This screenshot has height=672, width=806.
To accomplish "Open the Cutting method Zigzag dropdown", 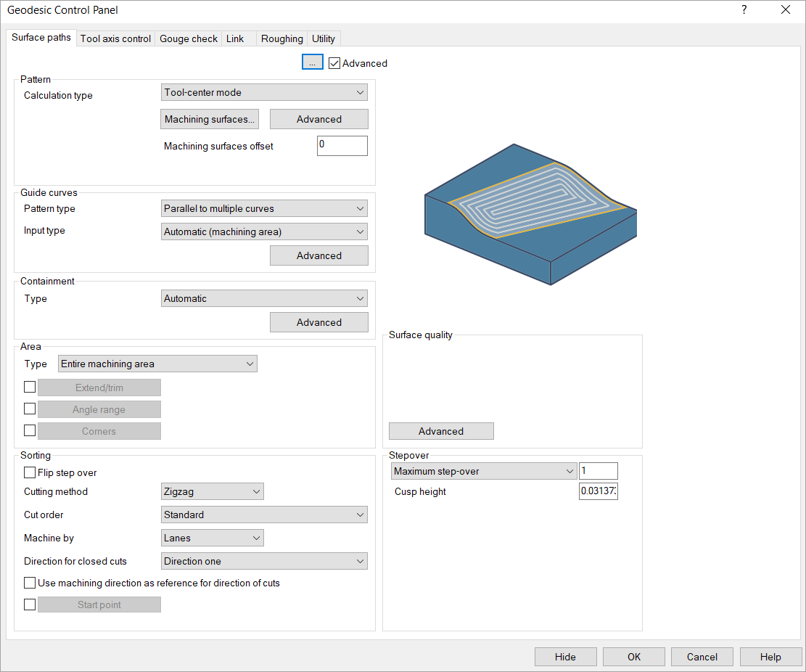I will (x=212, y=492).
